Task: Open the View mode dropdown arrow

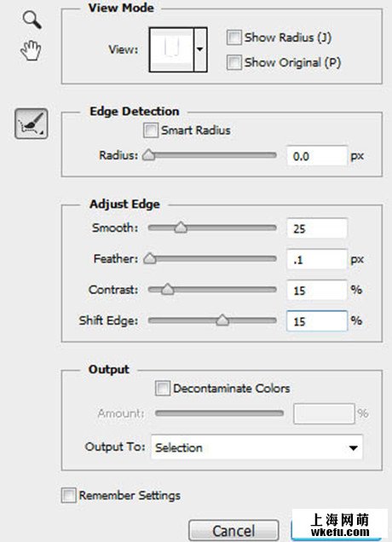Action: click(200, 49)
